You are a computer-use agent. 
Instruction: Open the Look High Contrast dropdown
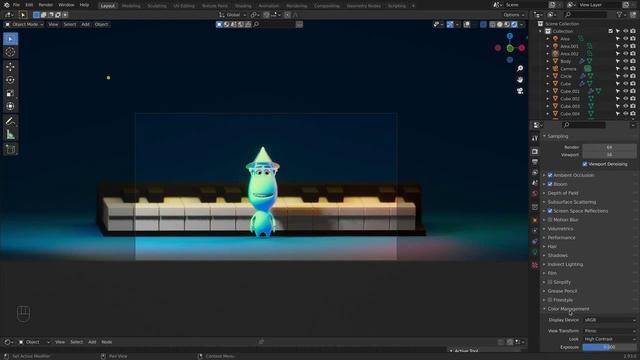coord(609,339)
